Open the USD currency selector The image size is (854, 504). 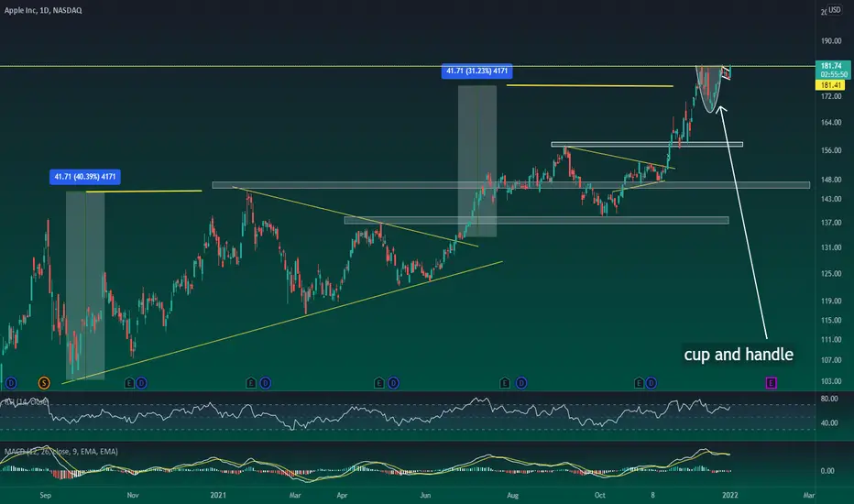(x=835, y=10)
